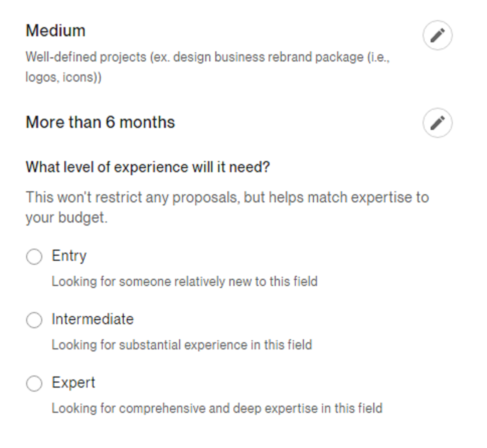Click the Medium scope heading
The image size is (487, 448).
(55, 31)
